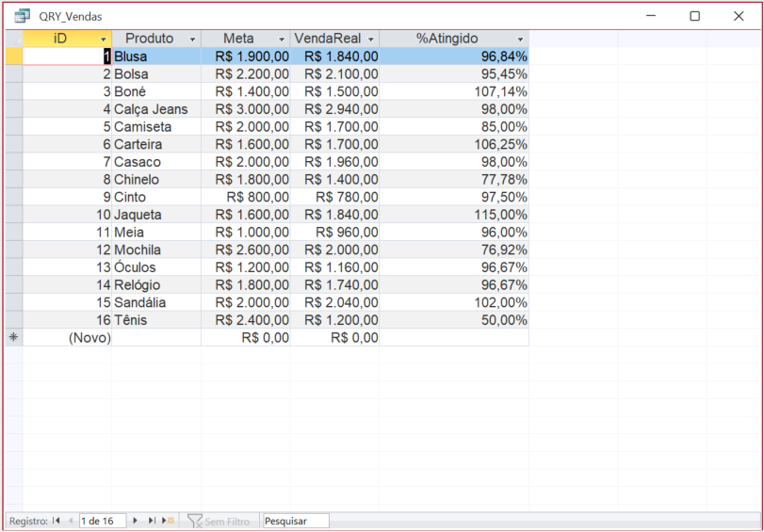
Task: Open the iD column dropdown arrow
Action: tap(104, 39)
